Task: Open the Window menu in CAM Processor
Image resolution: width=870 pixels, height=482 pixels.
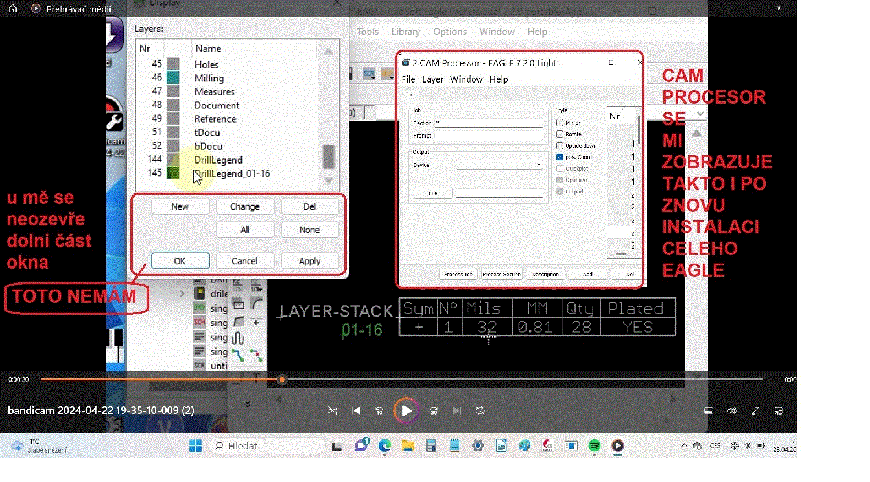Action: click(x=466, y=79)
